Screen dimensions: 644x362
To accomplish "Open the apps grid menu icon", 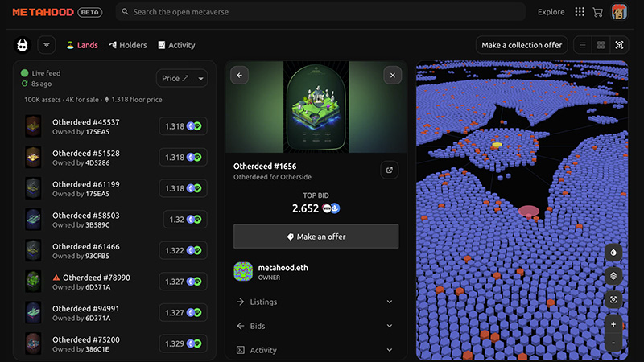I will pos(580,12).
